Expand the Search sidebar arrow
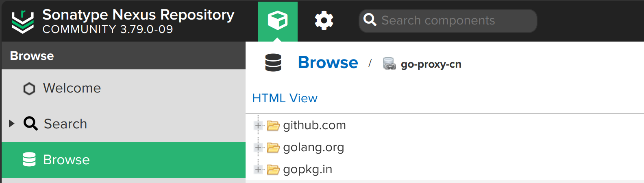644x183 pixels. (12, 123)
